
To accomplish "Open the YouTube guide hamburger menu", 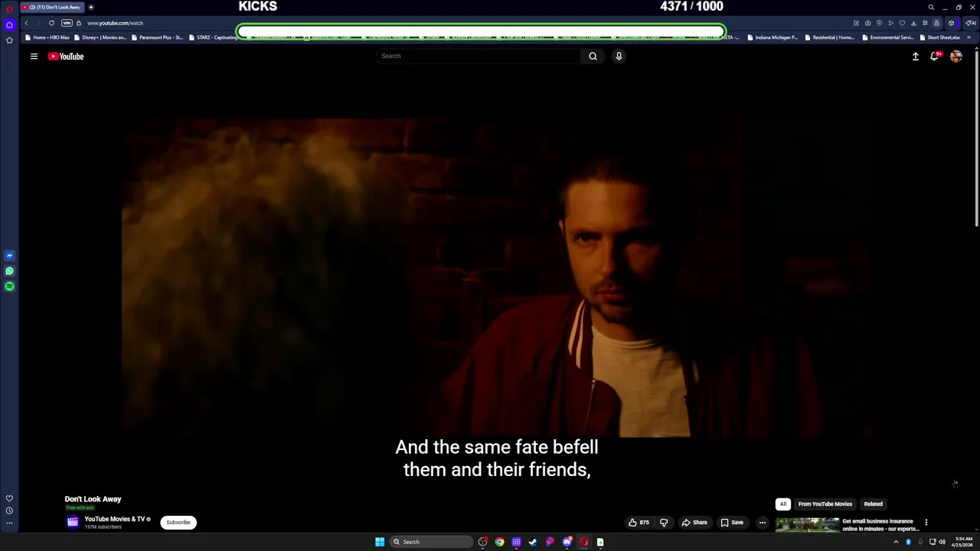I will (x=34, y=56).
